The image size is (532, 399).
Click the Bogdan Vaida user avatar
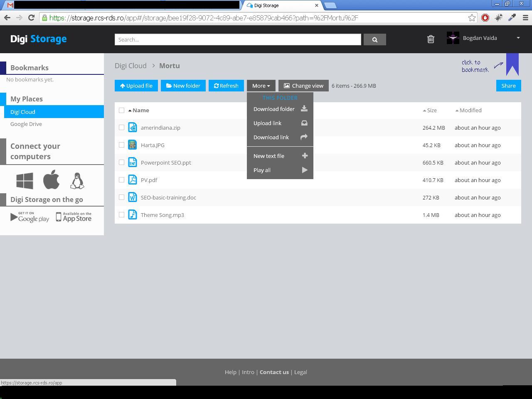point(453,38)
